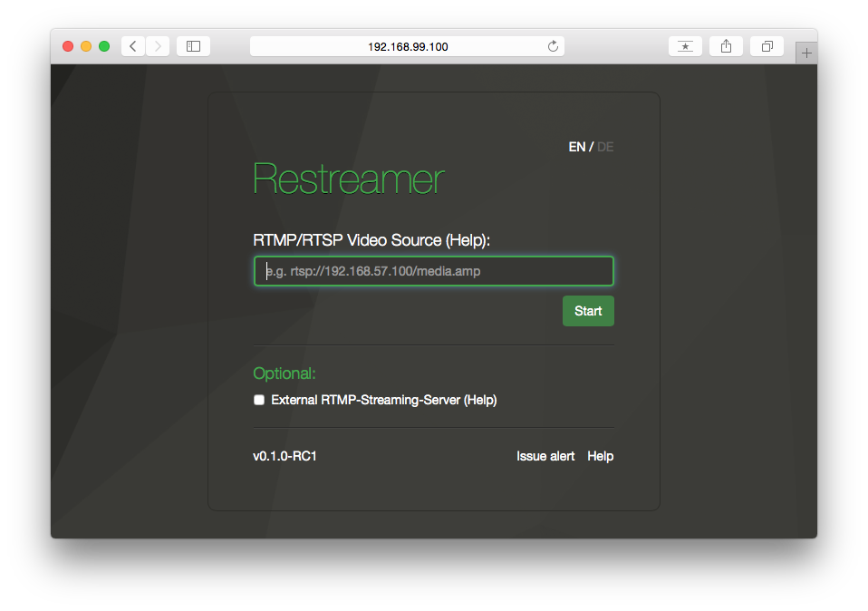Open the Top Sites star button
This screenshot has width=868, height=611.
coord(685,46)
